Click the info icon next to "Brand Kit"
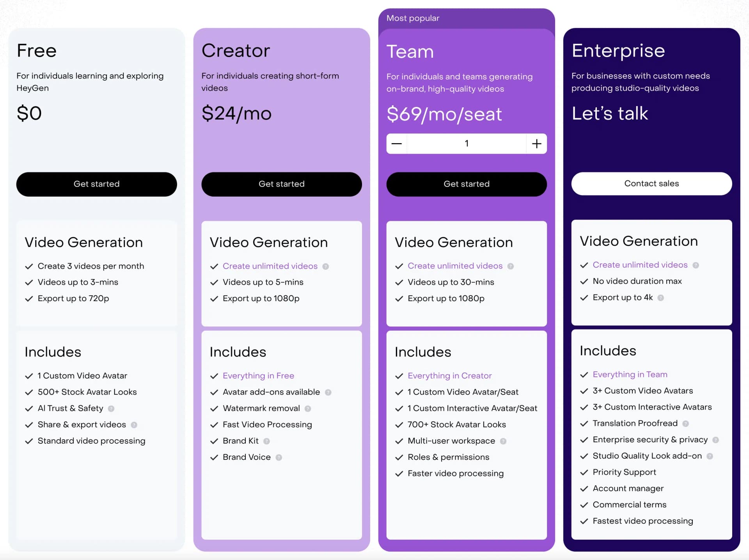 pos(266,441)
